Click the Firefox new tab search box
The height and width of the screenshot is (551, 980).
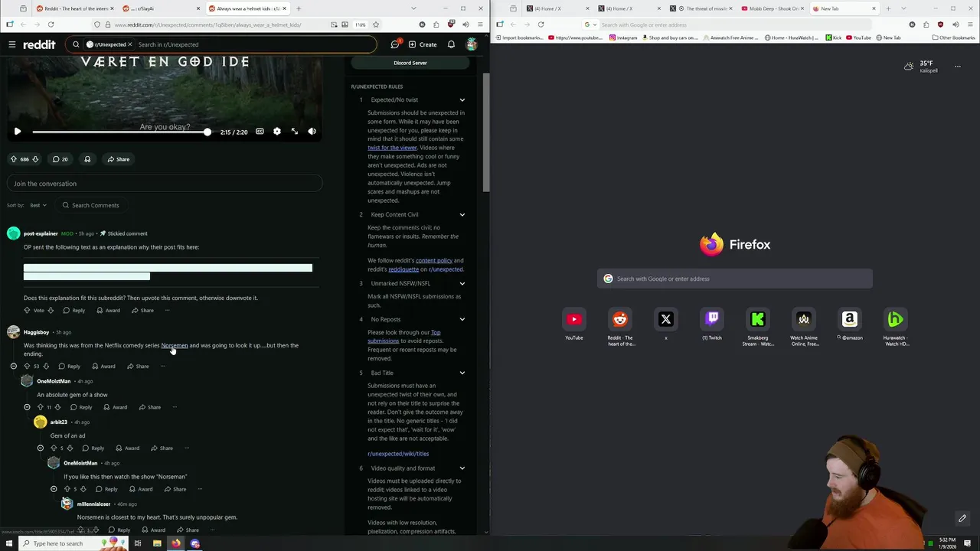(x=735, y=279)
